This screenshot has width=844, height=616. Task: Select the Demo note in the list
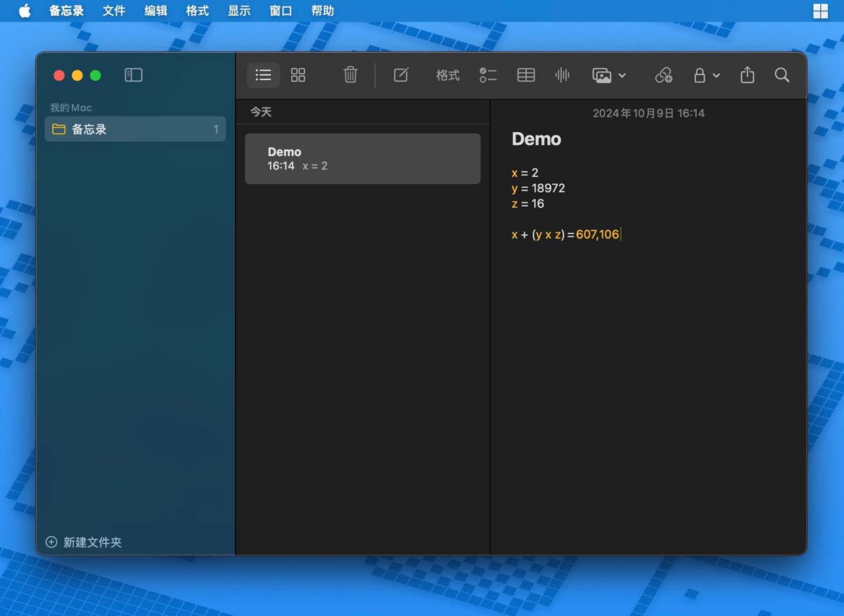[362, 159]
